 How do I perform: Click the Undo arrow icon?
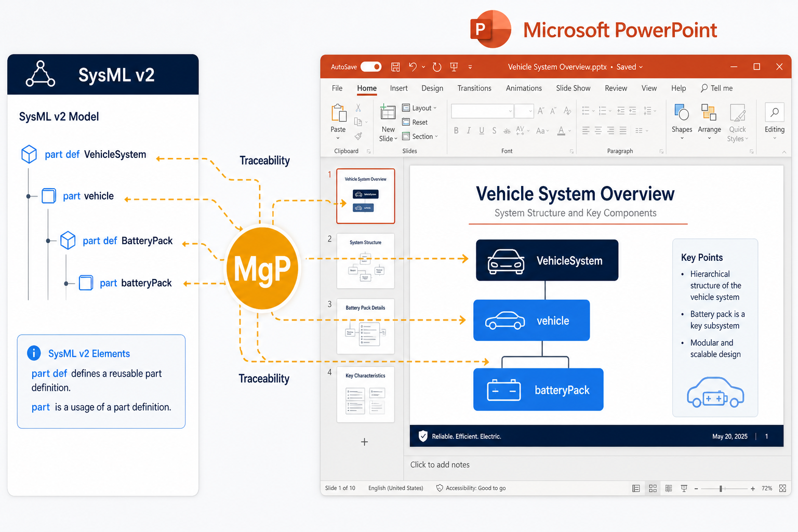413,66
